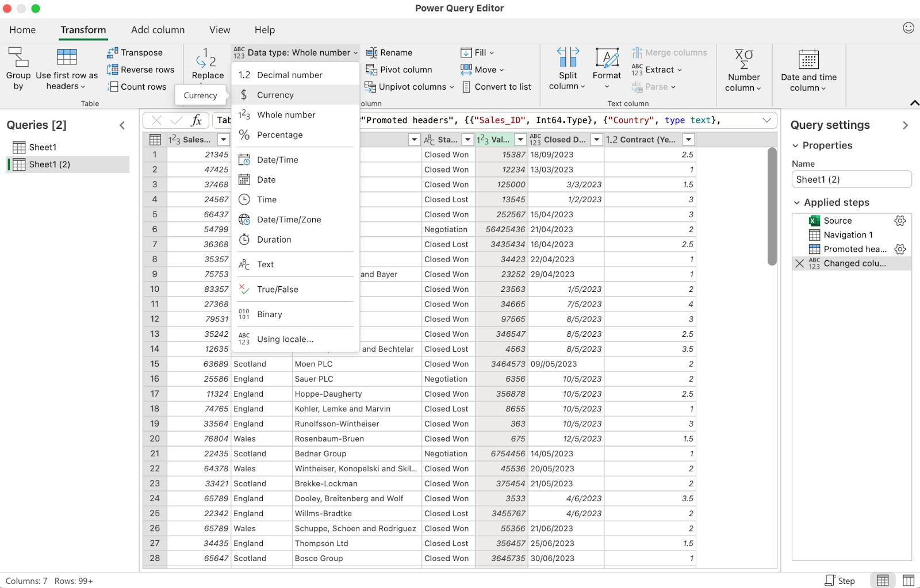Viewport: 920px width, 588px height.
Task: Collapse the Properties section
Action: pyautogui.click(x=796, y=145)
